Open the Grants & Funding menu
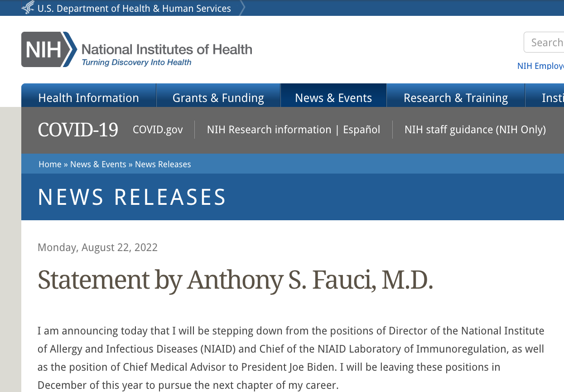The image size is (564, 392). [218, 98]
